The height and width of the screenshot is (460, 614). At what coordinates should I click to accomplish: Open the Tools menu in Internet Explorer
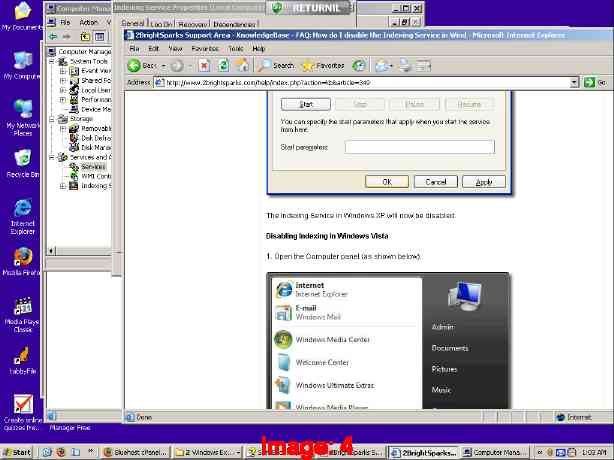(x=236, y=49)
